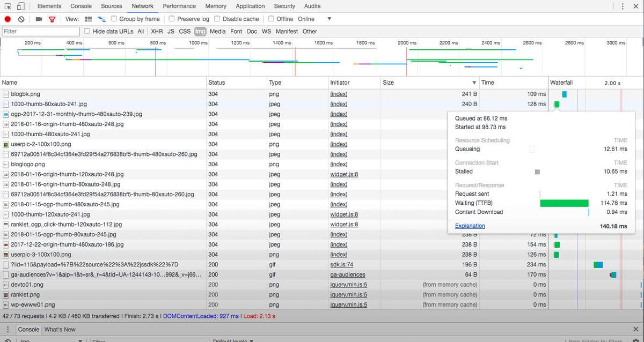Toggle the device toolbar

pyautogui.click(x=20, y=6)
